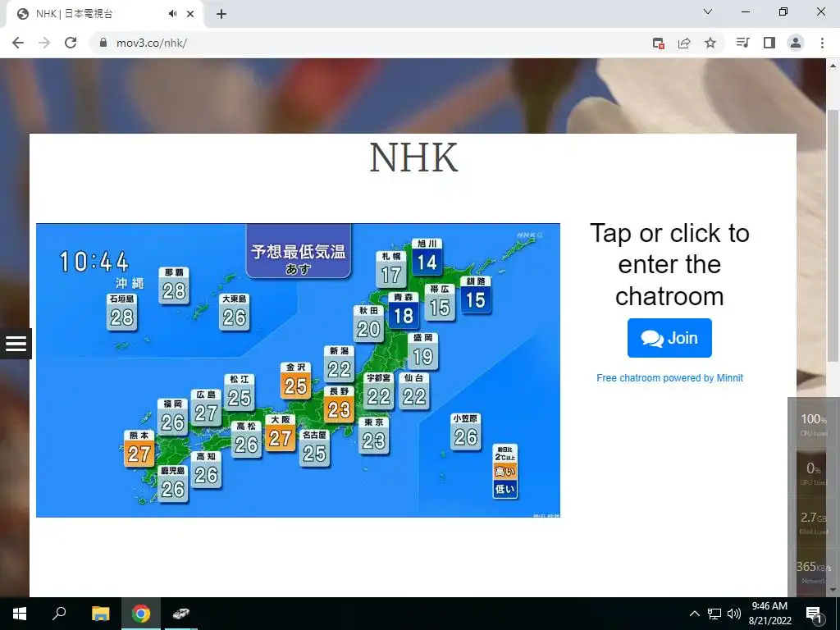Click the 365 KB/s network widget

813,571
